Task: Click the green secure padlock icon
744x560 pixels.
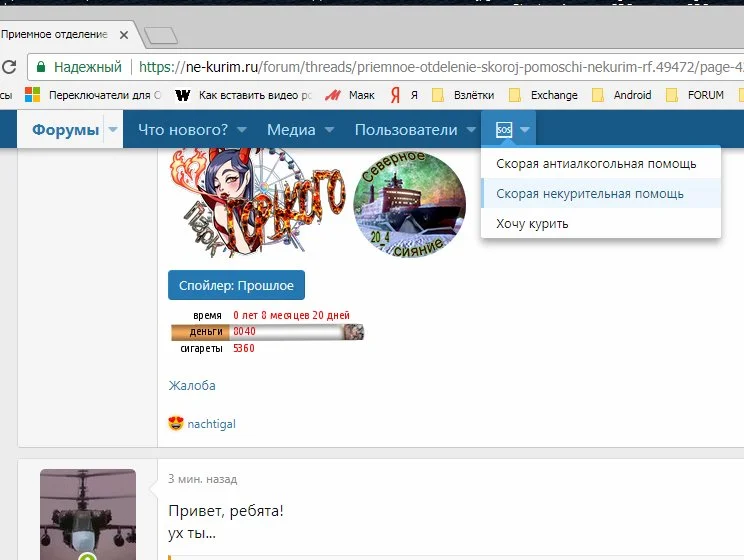Action: [x=41, y=66]
